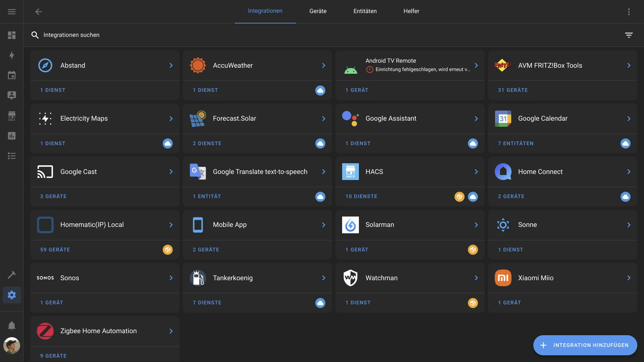Open Android TV Remote chevron
The width and height of the screenshot is (644, 362).
tap(476, 65)
